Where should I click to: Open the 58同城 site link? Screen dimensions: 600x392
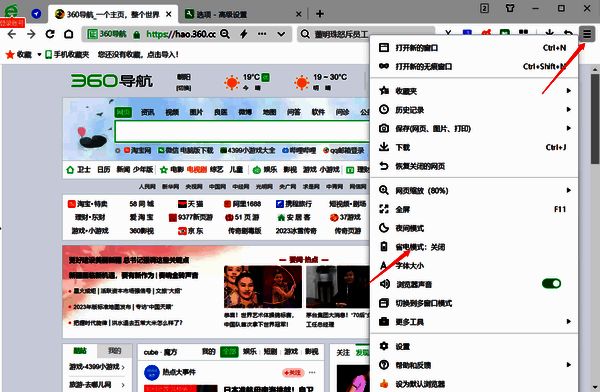[142, 204]
